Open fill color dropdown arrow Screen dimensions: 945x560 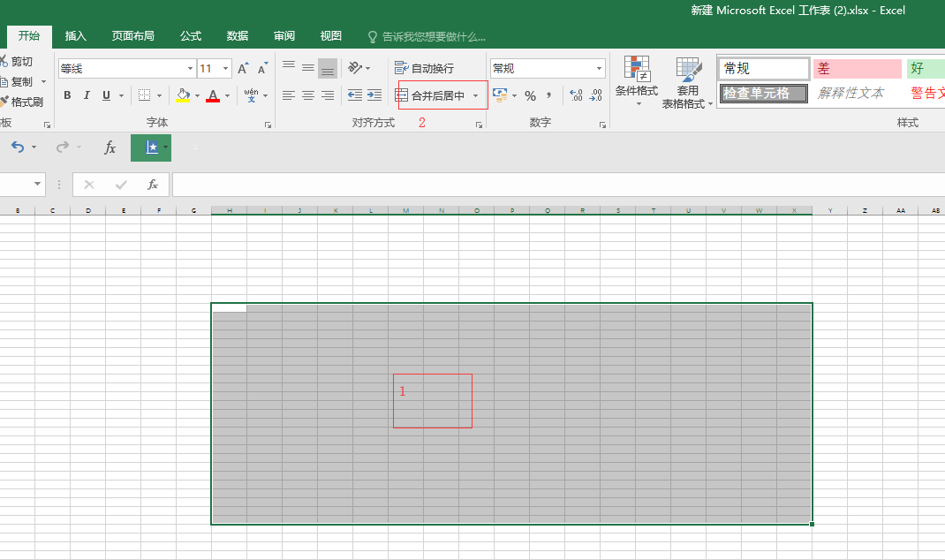click(x=197, y=95)
